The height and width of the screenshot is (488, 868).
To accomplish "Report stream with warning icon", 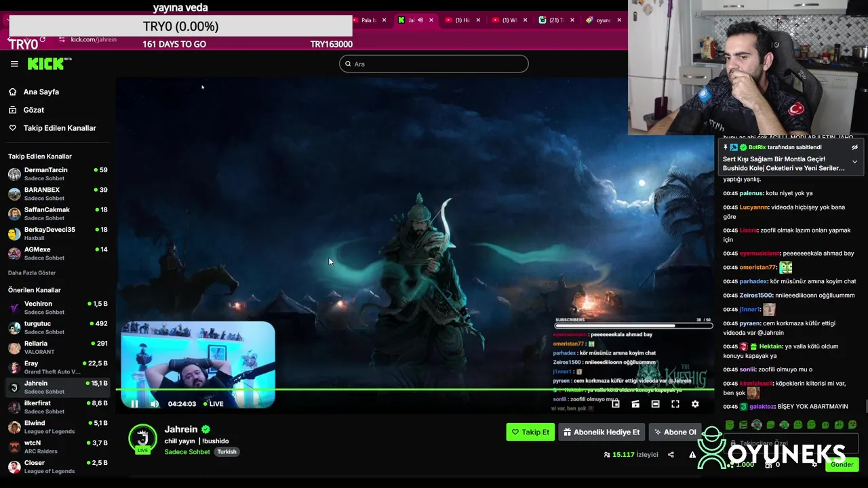I will tap(692, 455).
